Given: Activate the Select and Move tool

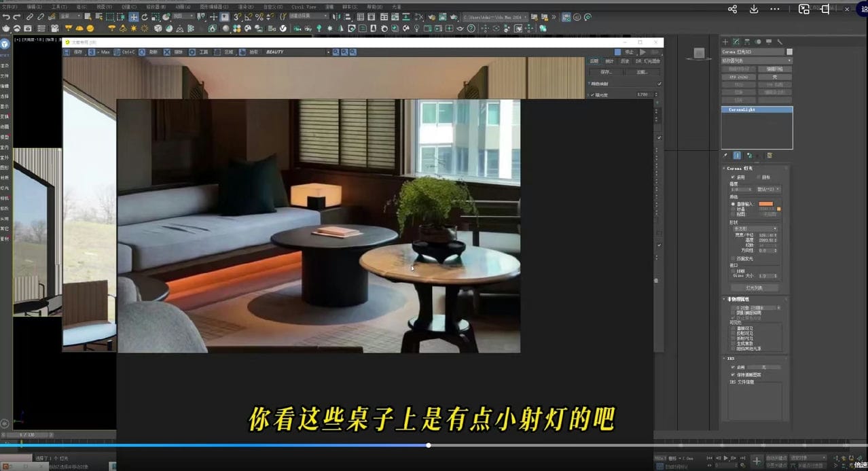Looking at the screenshot, I should (134, 17).
